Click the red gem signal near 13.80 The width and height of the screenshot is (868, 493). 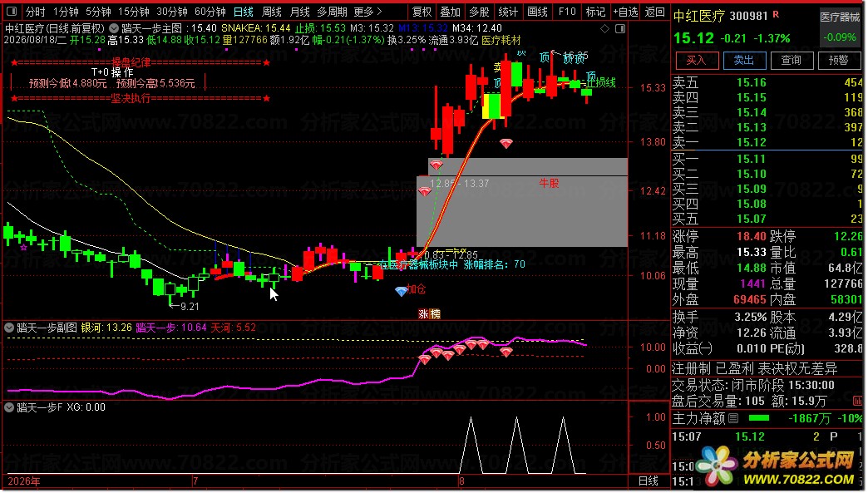click(x=506, y=144)
